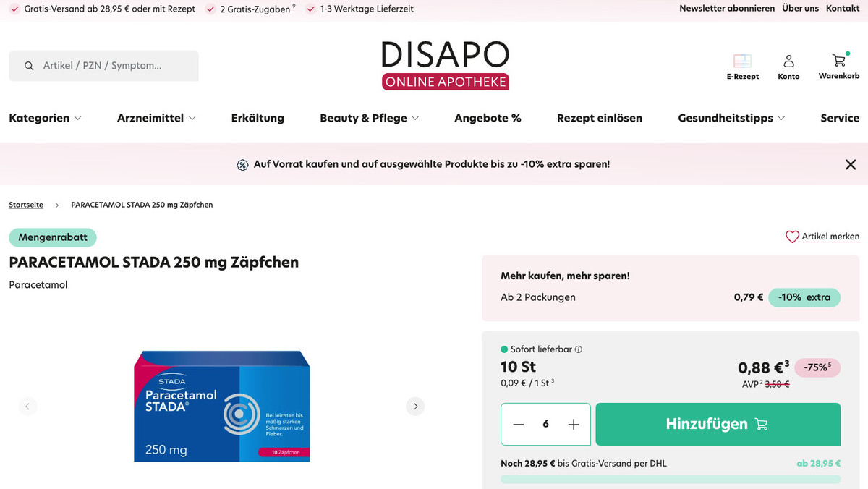Toggle Artikel merken heart icon
This screenshot has width=868, height=489.
point(793,237)
